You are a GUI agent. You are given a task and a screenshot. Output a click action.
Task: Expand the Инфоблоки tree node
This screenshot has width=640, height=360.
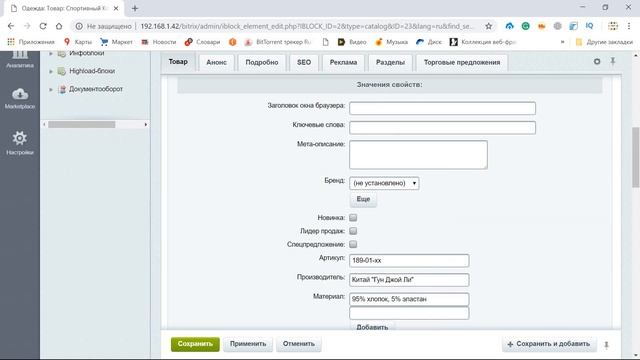(x=51, y=53)
